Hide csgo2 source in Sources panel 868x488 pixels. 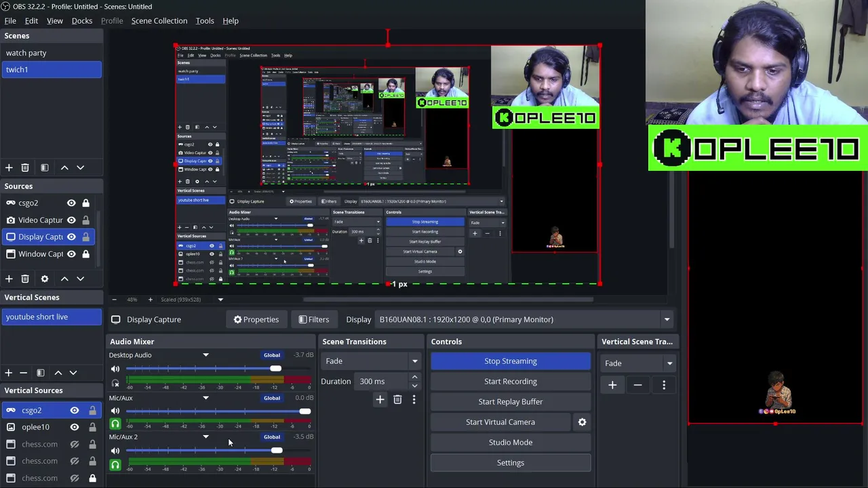coord(71,203)
